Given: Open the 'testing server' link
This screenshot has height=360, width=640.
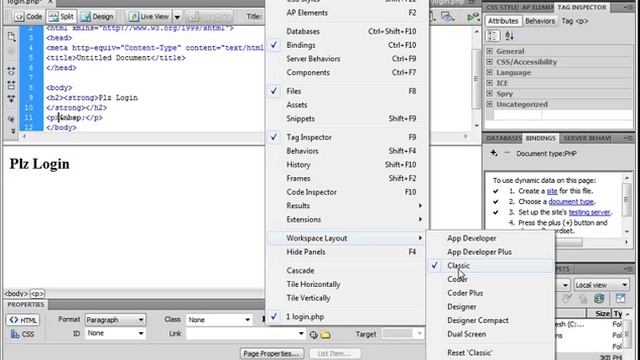Looking at the screenshot, I should point(589,212).
